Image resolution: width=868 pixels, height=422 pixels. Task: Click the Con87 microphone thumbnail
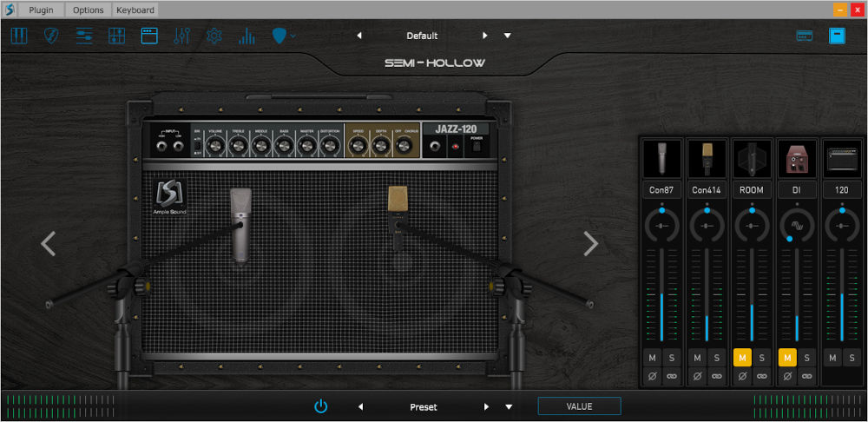point(662,159)
